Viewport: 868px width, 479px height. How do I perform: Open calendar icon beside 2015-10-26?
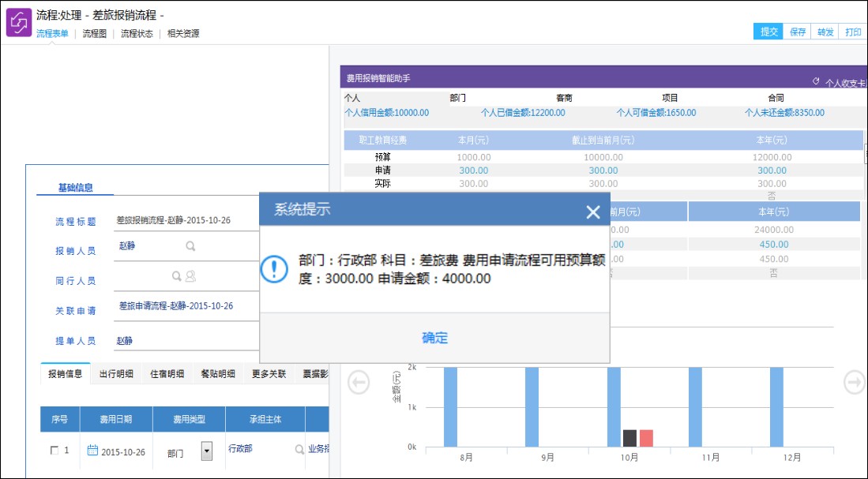92,451
